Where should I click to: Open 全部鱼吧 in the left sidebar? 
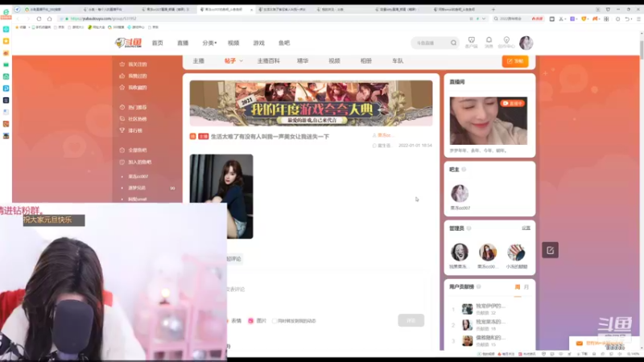(133, 150)
